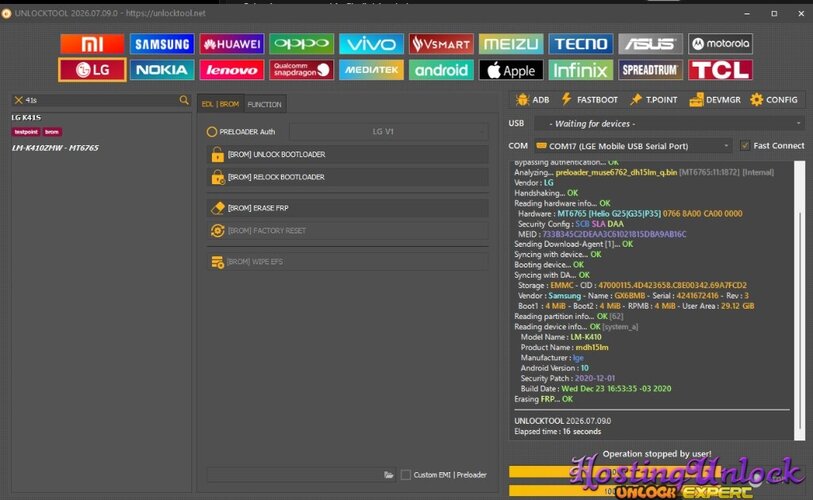Choose the Infinix brand logo
The height and width of the screenshot is (500, 813).
click(581, 70)
